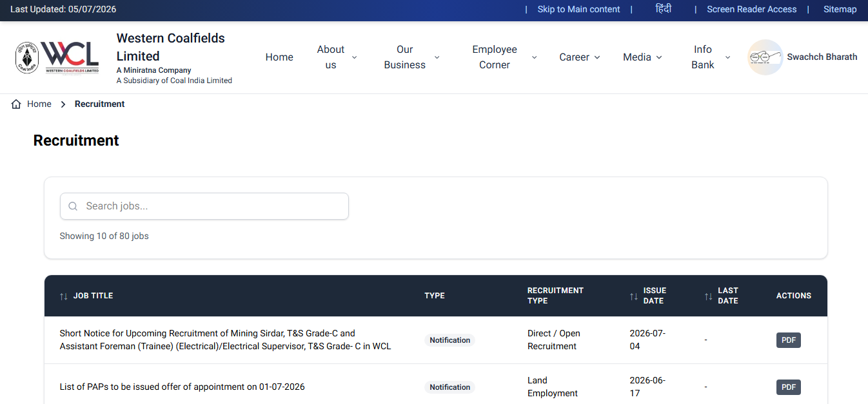Click the Actions column header
868x404 pixels.
(x=794, y=296)
